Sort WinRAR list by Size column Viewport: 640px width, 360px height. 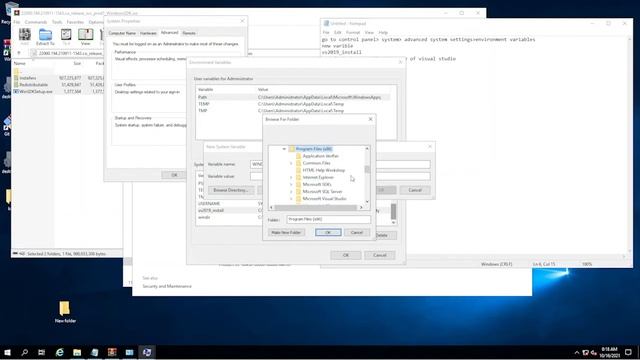pos(77,63)
